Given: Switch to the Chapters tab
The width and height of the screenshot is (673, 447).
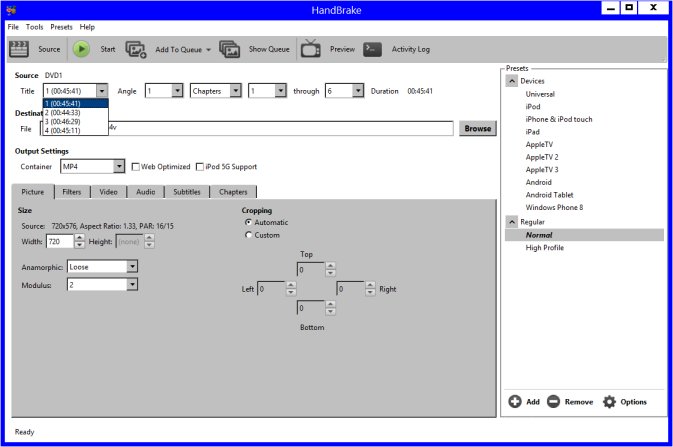Looking at the screenshot, I should click(x=233, y=192).
